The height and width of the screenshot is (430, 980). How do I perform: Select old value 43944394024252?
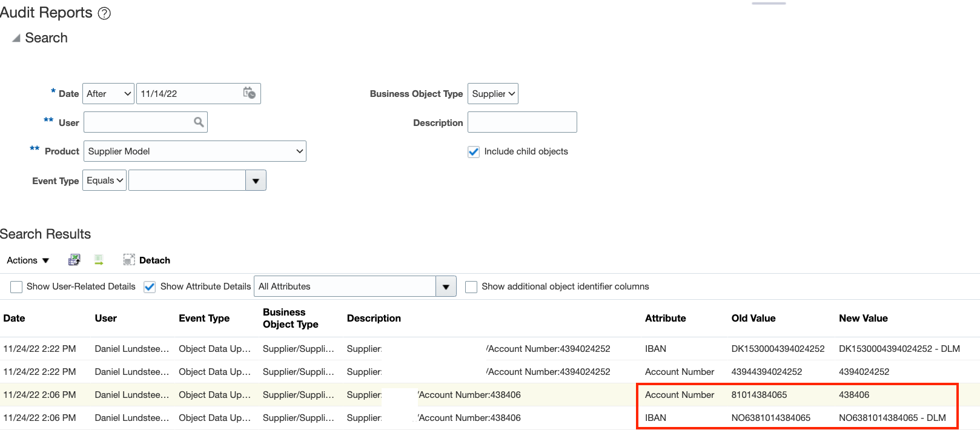[767, 372]
